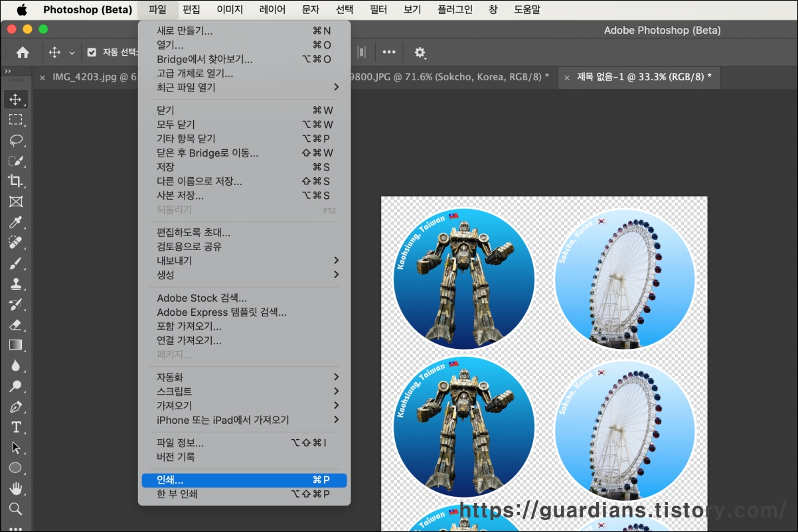798x532 pixels.
Task: Choose 새로 만들기... menu entry
Action: [244, 31]
